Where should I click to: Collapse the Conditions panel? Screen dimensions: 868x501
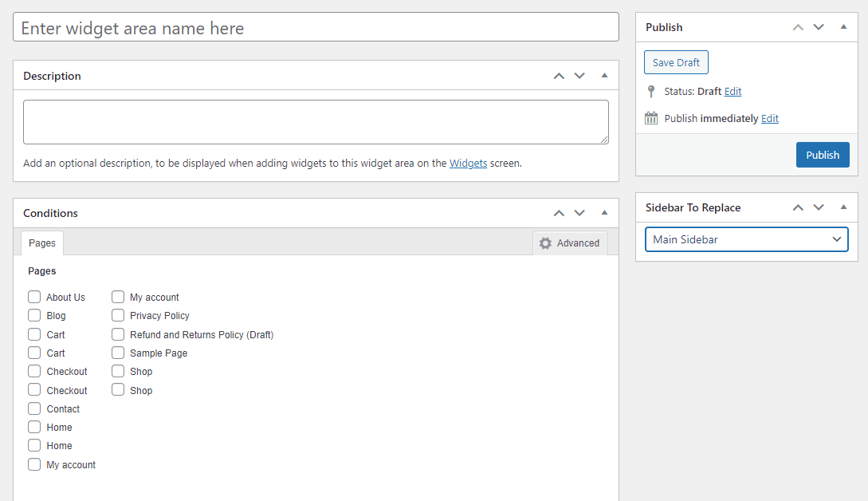[x=604, y=213]
